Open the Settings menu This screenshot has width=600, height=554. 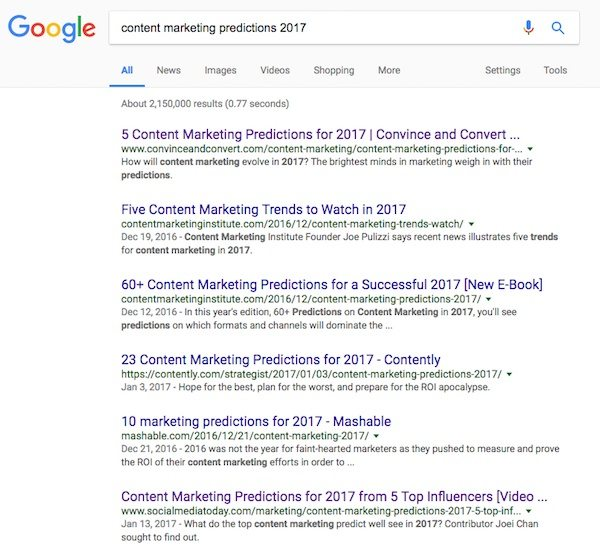coord(502,70)
